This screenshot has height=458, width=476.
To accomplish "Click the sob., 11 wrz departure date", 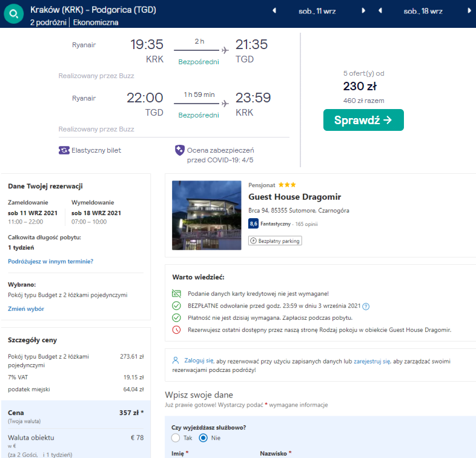I will click(317, 12).
